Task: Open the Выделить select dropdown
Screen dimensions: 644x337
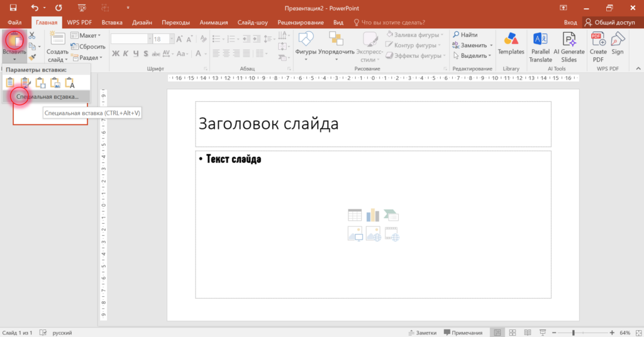Action: [472, 55]
